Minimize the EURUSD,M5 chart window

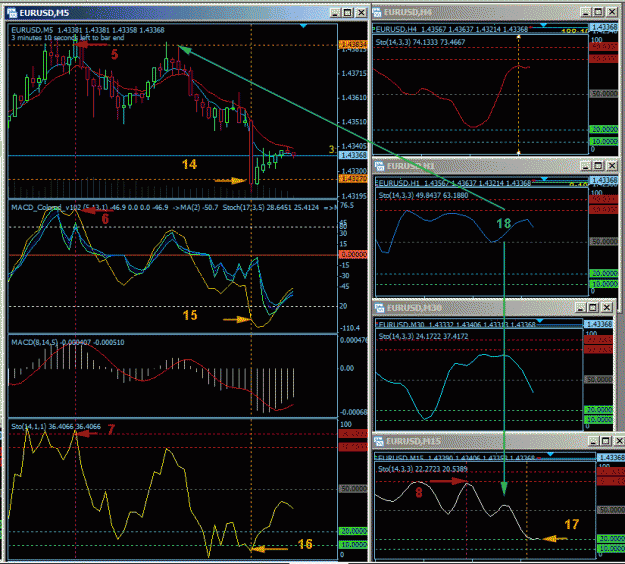[x=335, y=13]
